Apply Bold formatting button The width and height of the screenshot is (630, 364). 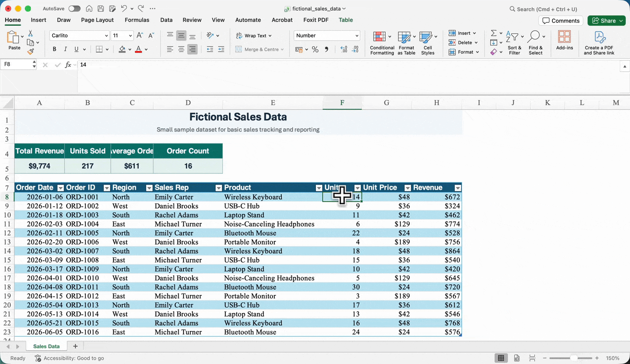54,49
